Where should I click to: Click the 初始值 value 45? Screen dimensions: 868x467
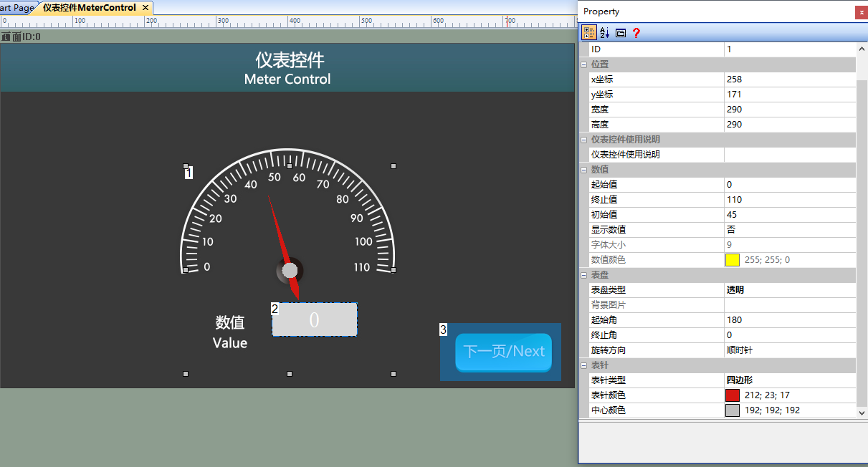[790, 215]
